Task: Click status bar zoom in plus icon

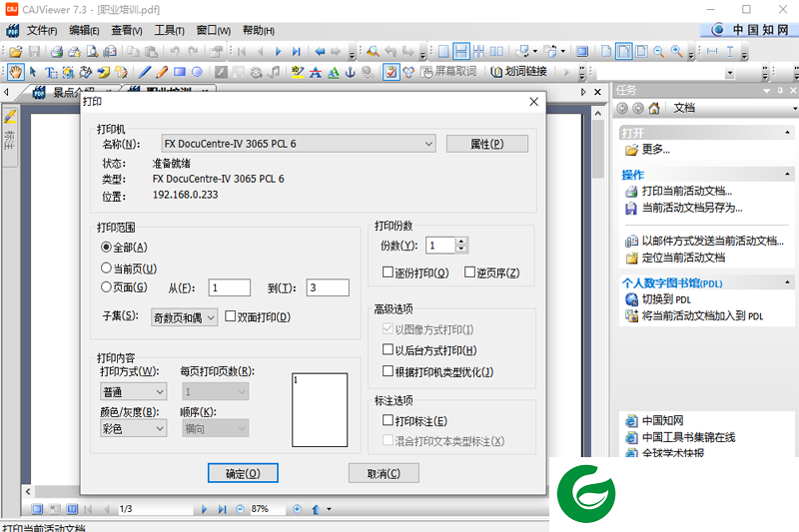Action: point(297,509)
